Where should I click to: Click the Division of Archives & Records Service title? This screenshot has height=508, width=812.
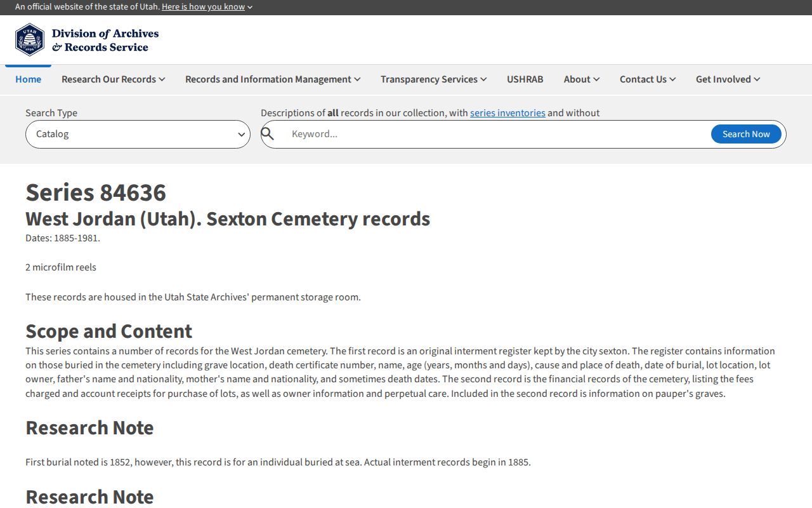coord(105,40)
